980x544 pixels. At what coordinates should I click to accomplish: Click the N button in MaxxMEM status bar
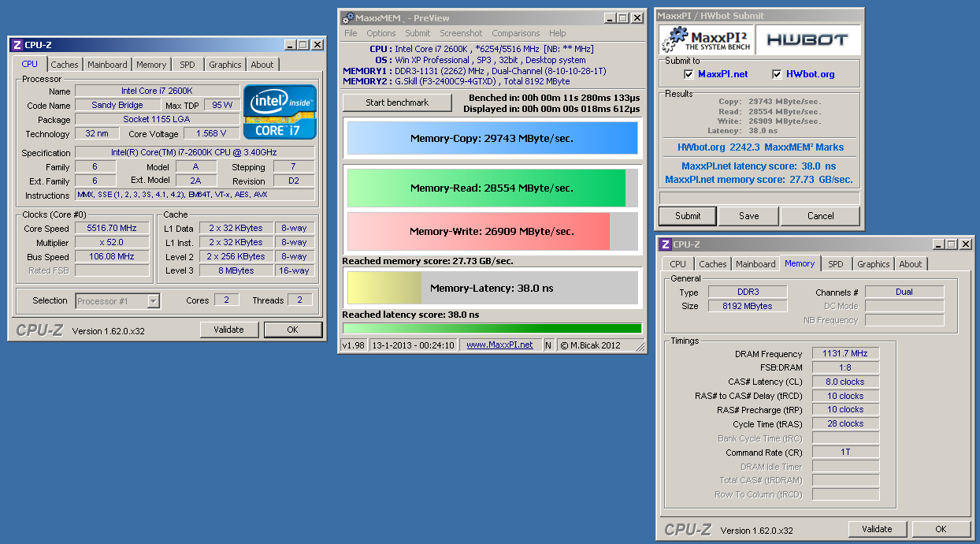tap(548, 345)
